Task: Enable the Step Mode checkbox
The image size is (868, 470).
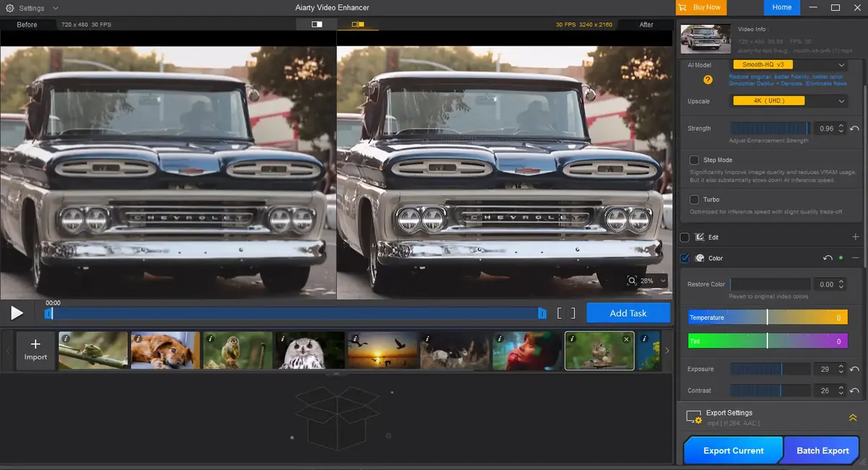Action: [x=694, y=160]
